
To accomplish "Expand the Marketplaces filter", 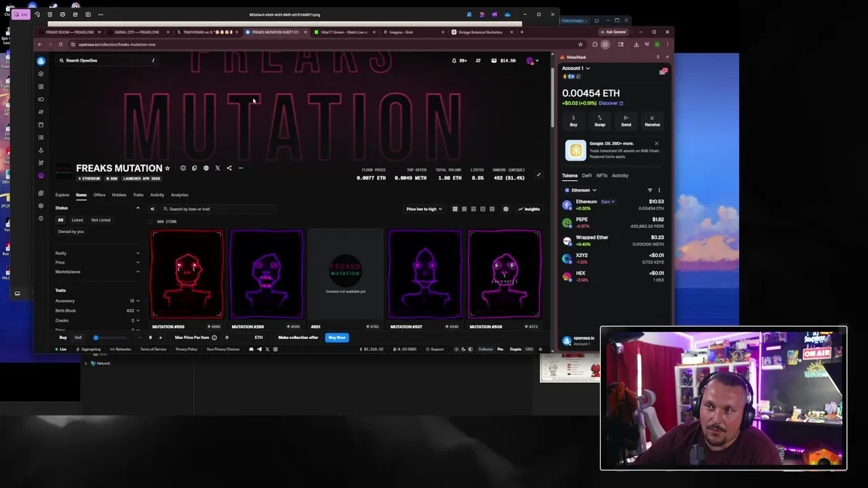I will click(x=98, y=272).
